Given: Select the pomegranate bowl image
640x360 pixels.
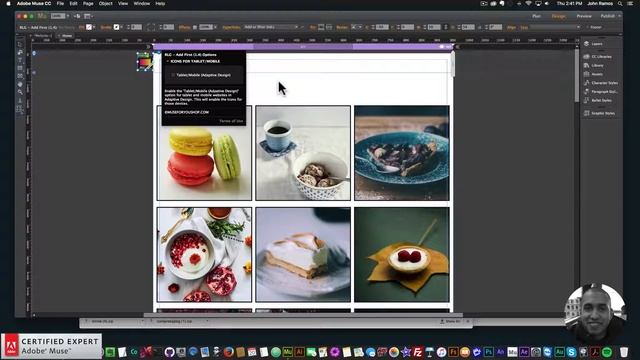Looking at the screenshot, I should pos(204,255).
